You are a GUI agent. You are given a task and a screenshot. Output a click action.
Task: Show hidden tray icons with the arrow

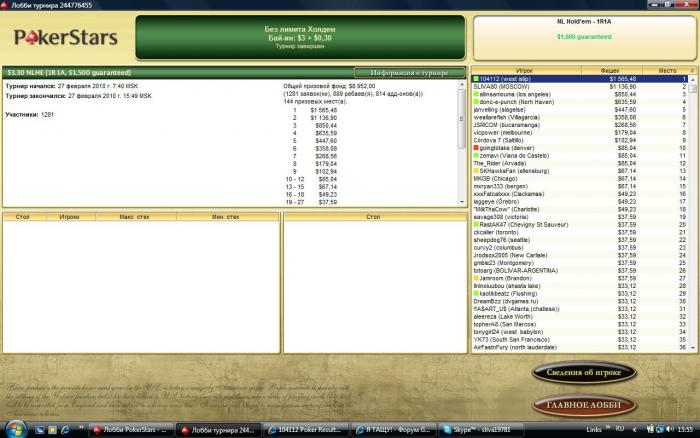tap(634, 430)
